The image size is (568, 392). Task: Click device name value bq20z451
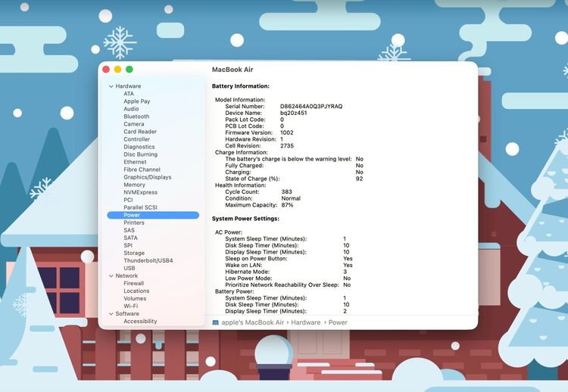pyautogui.click(x=293, y=113)
